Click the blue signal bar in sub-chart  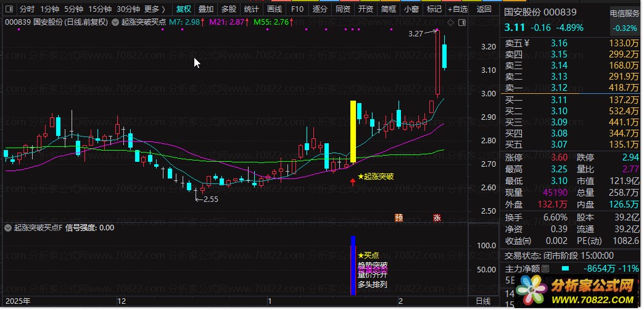point(353,265)
